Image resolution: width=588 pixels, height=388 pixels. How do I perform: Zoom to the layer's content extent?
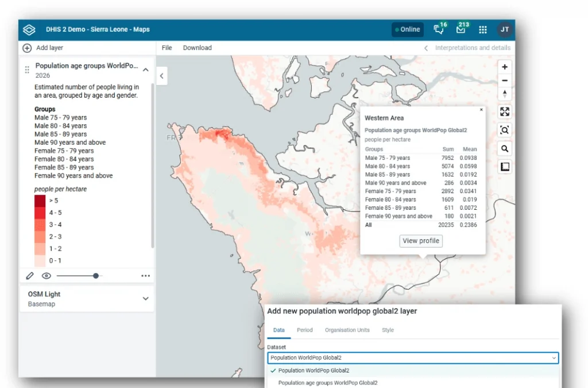[504, 130]
